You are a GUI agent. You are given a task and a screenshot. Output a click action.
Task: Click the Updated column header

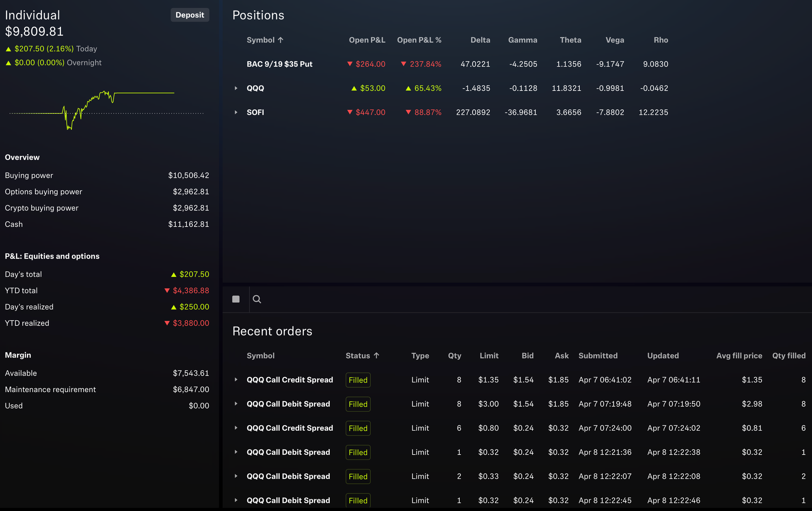click(x=663, y=356)
